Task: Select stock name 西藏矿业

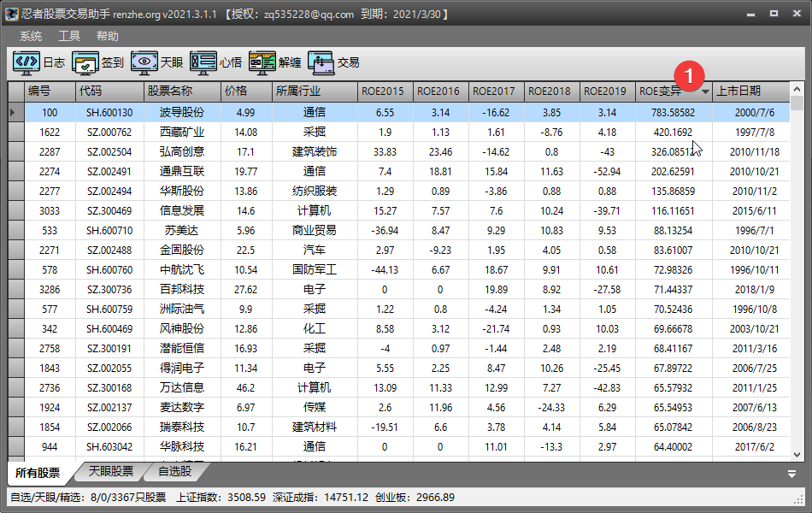Action: [x=182, y=133]
